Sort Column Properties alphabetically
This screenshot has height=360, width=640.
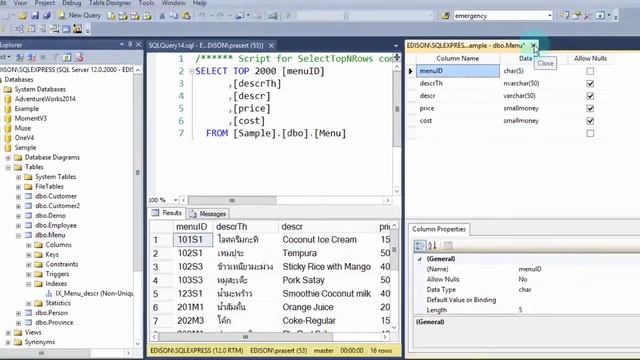click(432, 245)
